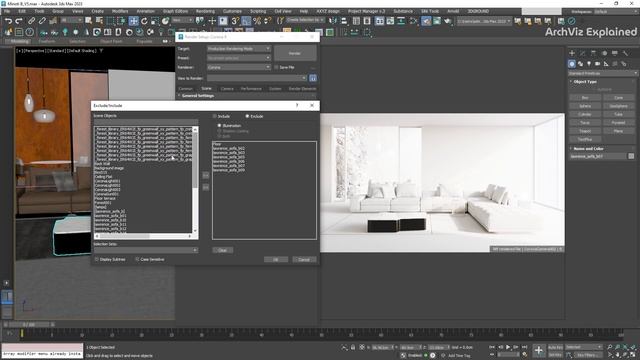
Task: Open the Motion tab in command panel
Action: coord(604,53)
